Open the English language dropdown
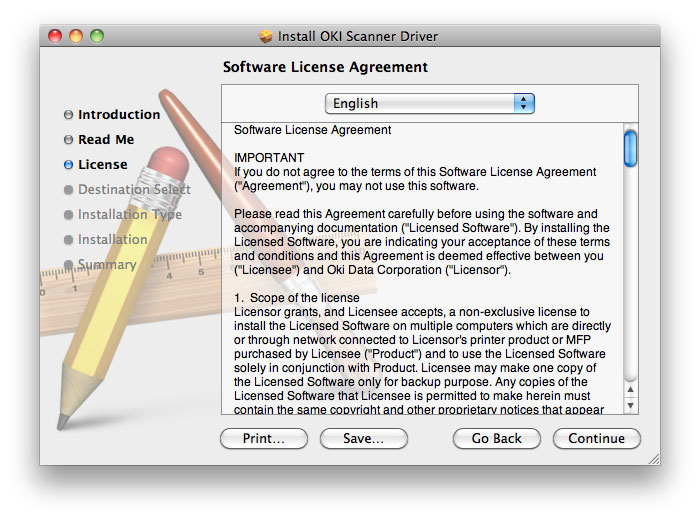The height and width of the screenshot is (520, 700). tap(429, 104)
